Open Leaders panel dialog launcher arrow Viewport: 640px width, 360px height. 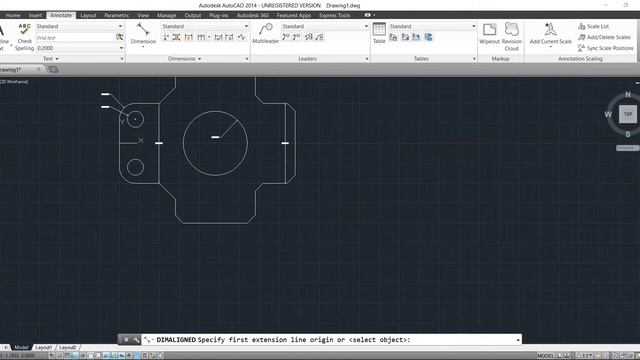(x=367, y=59)
